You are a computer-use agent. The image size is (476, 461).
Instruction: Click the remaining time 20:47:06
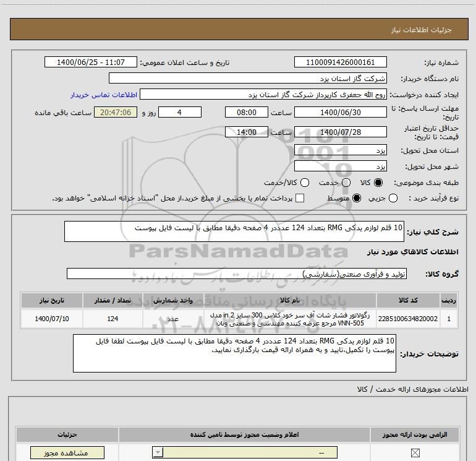click(116, 112)
